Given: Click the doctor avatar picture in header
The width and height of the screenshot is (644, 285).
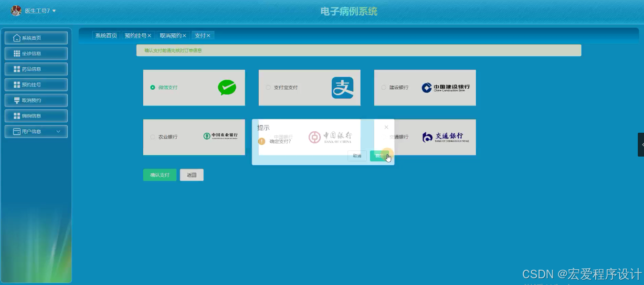Looking at the screenshot, I should pos(16,11).
